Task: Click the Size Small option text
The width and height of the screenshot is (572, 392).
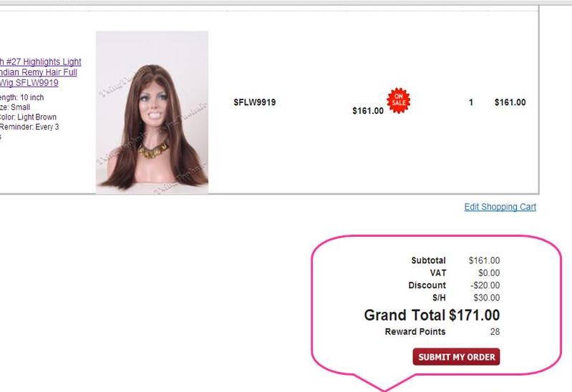Action: click(15, 107)
